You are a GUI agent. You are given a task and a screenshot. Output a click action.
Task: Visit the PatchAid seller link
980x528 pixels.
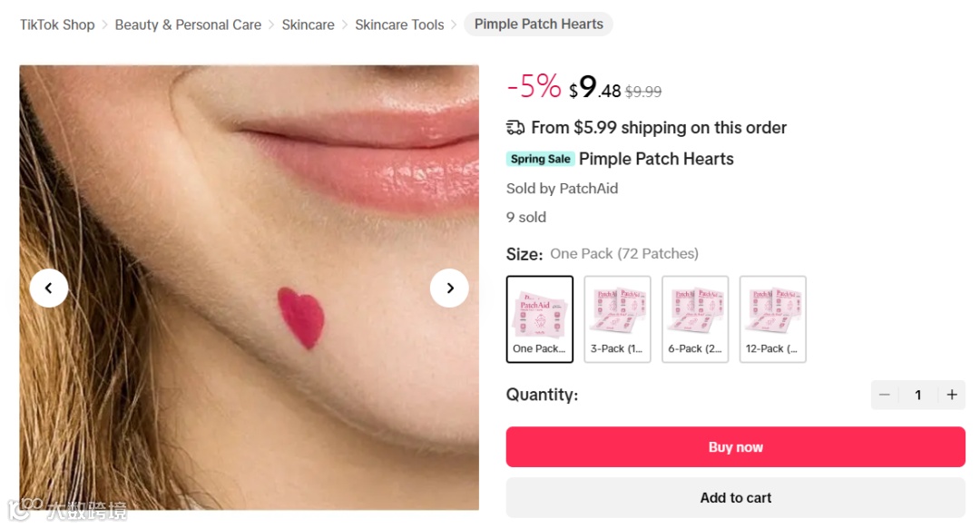click(x=589, y=189)
